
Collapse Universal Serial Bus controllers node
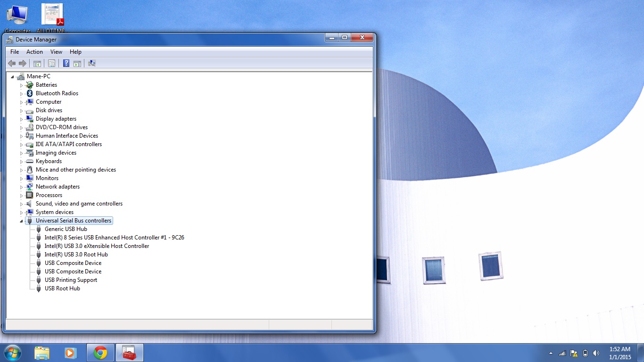[21, 221]
